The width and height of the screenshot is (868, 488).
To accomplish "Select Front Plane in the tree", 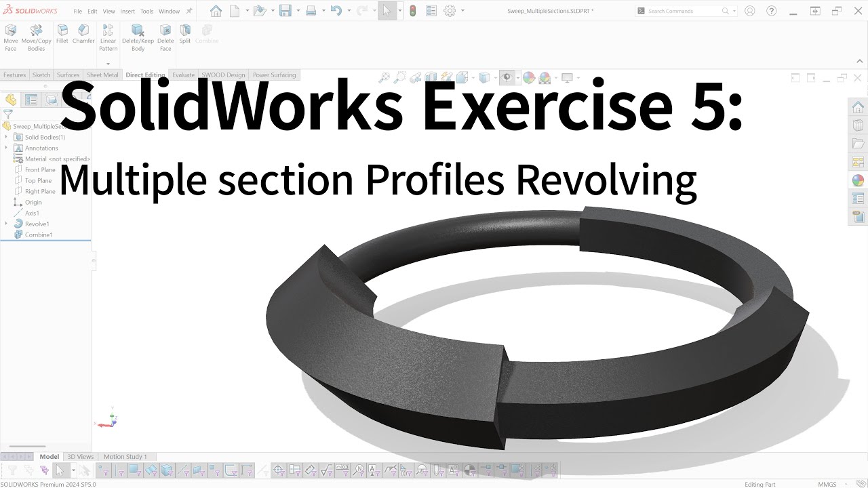I will point(40,169).
